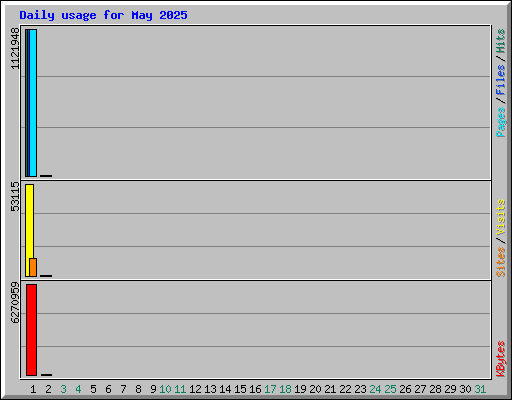Click day 27 on the x-axis
512x400 pixels.
(x=420, y=389)
